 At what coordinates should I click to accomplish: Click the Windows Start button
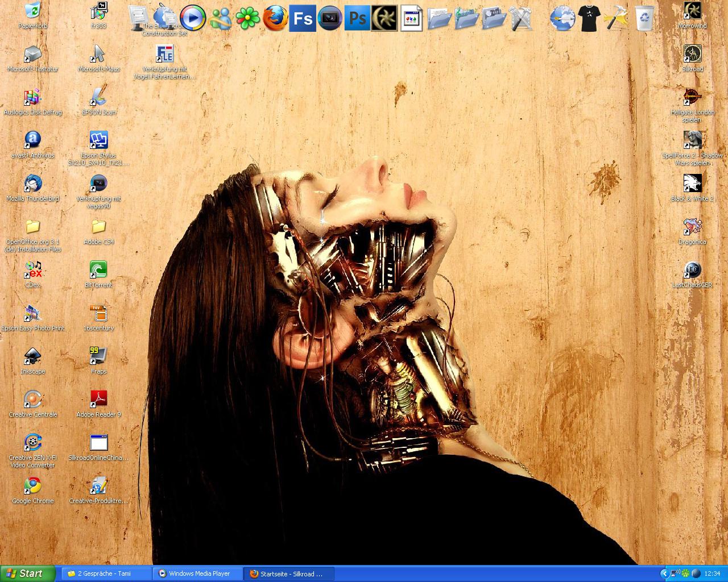click(27, 573)
